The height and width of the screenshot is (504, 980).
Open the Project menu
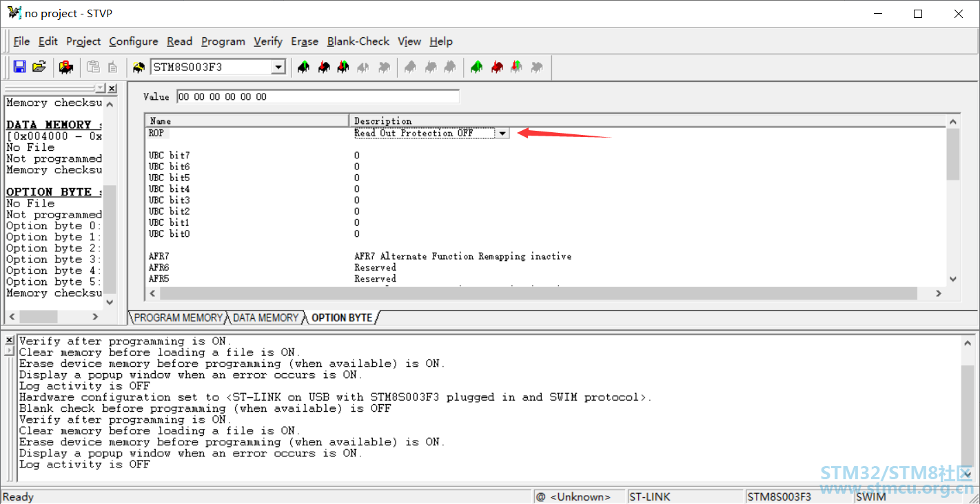(x=83, y=41)
